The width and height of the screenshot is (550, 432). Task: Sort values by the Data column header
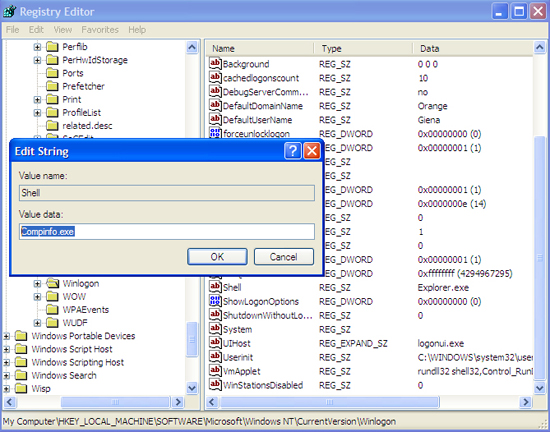coord(473,48)
